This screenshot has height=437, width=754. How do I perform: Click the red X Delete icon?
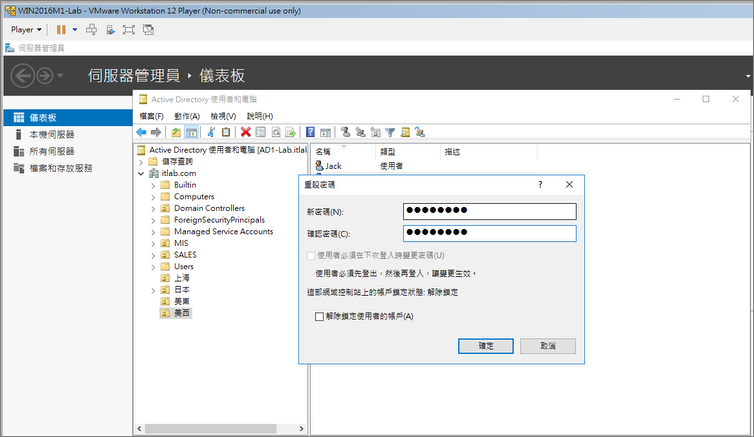(x=246, y=132)
